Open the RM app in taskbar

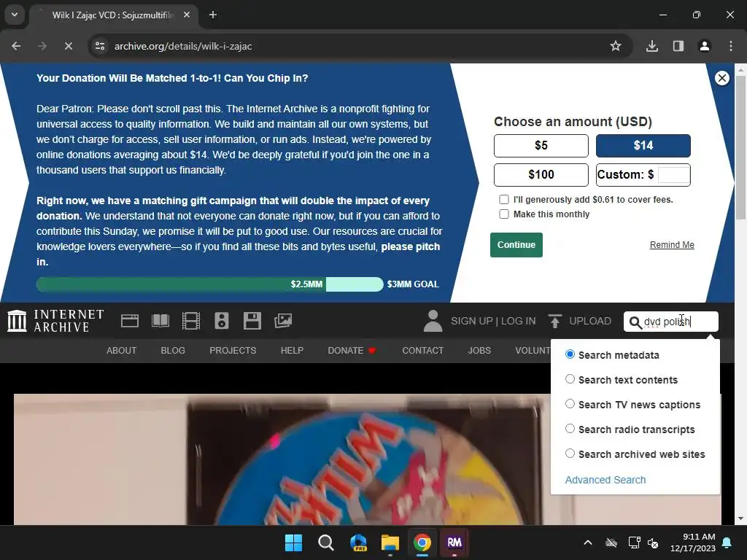point(454,542)
